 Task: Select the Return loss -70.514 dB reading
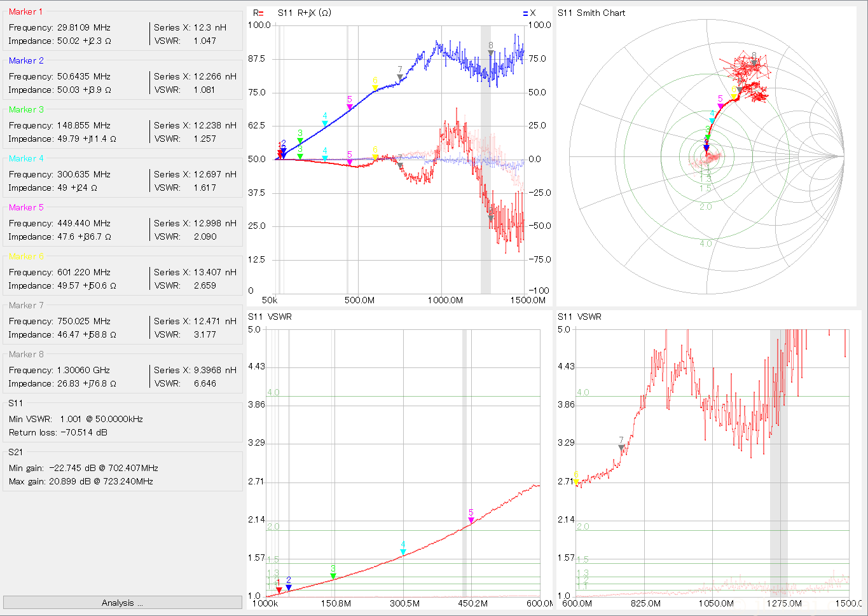pos(58,432)
